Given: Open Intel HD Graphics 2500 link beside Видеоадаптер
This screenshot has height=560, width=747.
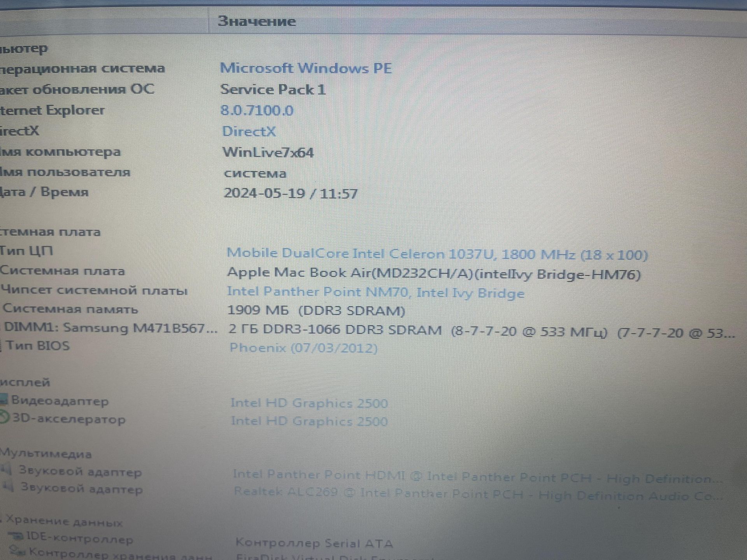Looking at the screenshot, I should (x=309, y=403).
